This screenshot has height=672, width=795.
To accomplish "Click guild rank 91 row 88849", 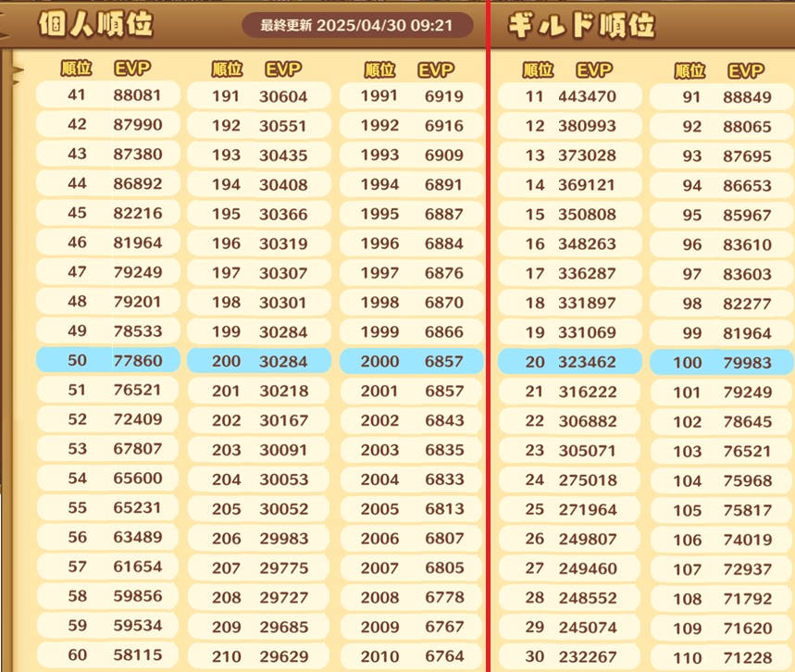I will coord(722,97).
